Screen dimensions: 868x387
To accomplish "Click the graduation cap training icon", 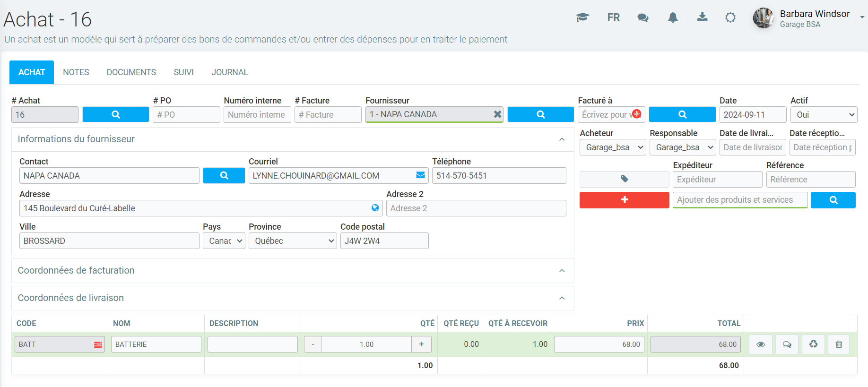I will click(582, 18).
